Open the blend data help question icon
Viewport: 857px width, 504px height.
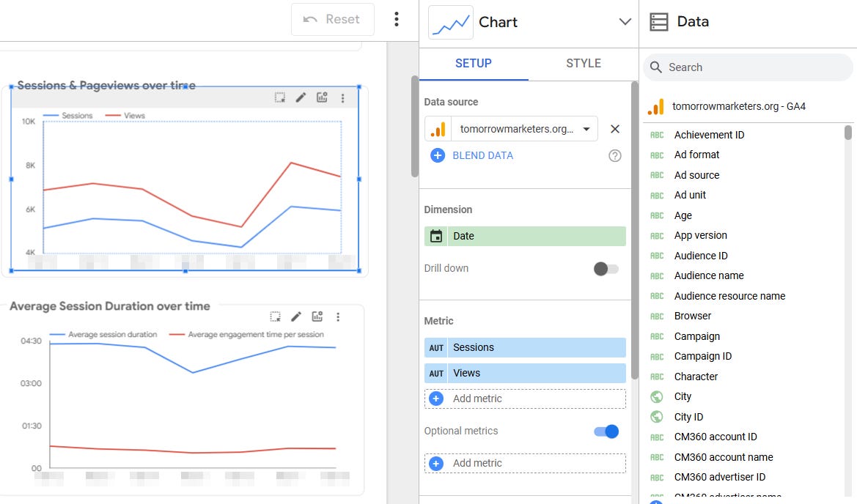pyautogui.click(x=615, y=155)
